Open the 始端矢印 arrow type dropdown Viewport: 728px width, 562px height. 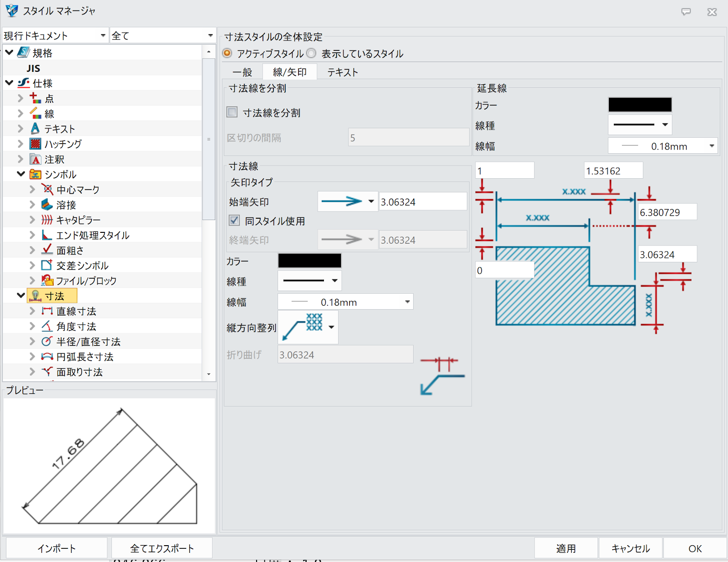pos(371,201)
